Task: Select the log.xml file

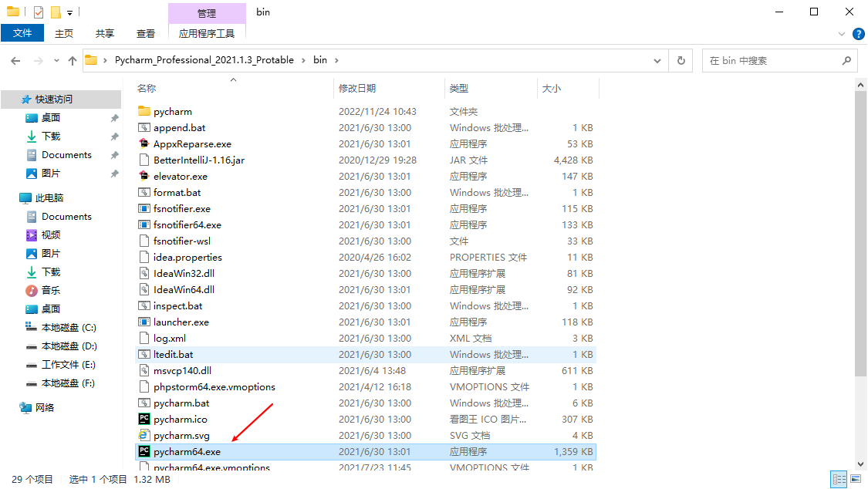Action: (x=366, y=338)
